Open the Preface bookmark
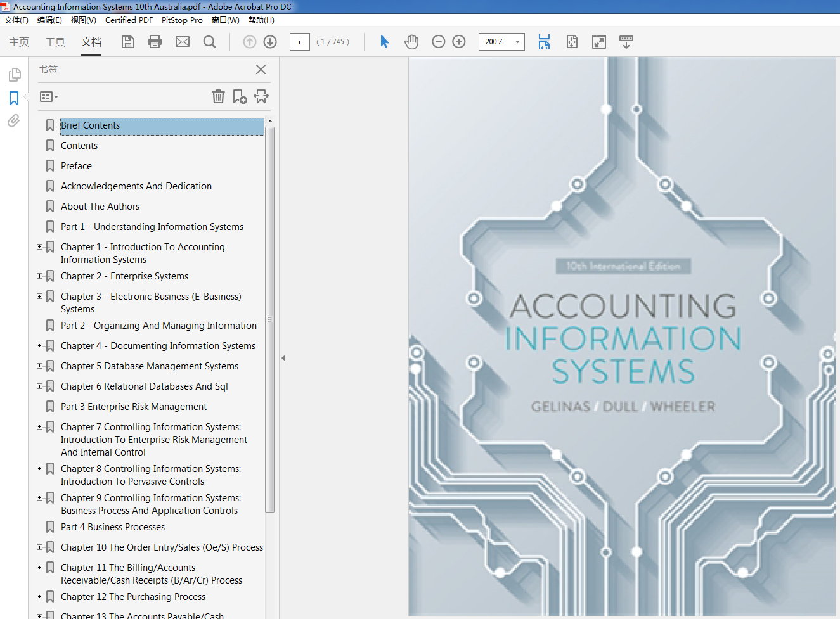This screenshot has height=619, width=840. coord(76,166)
